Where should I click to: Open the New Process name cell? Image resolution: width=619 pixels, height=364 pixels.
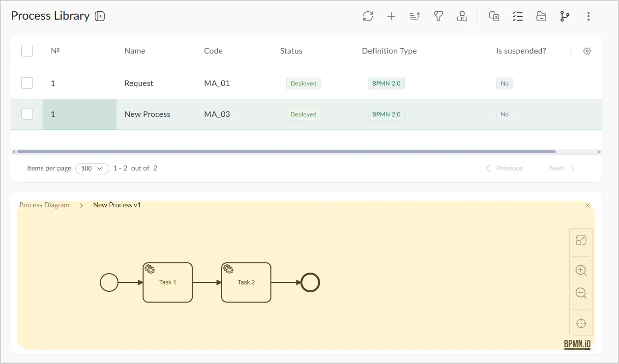(x=147, y=114)
